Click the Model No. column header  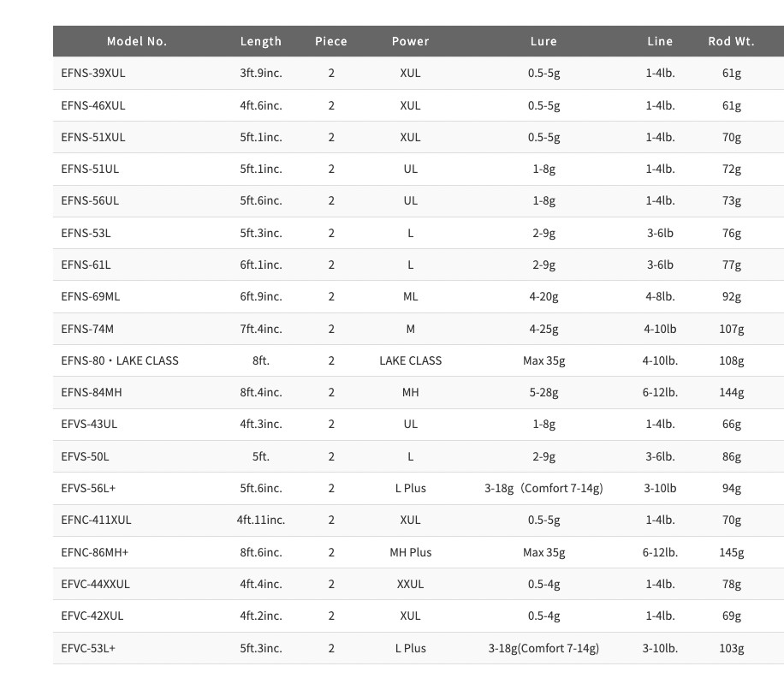click(136, 41)
